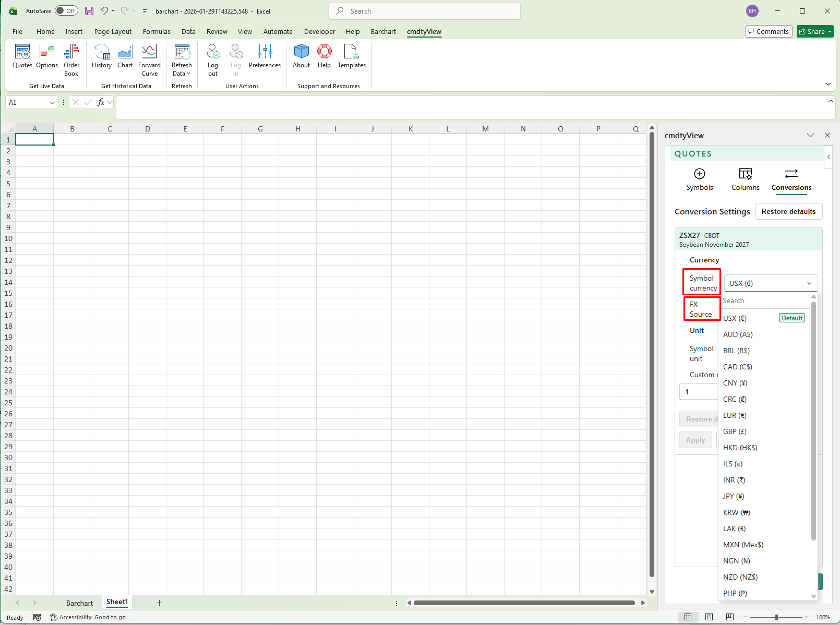The width and height of the screenshot is (840, 625).
Task: Click the zoom slider handle
Action: click(776, 617)
